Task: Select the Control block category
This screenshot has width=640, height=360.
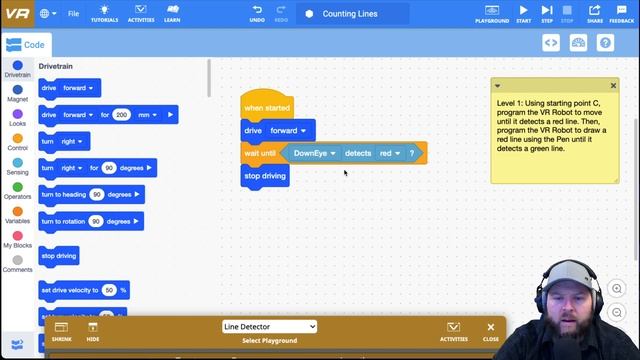Action: [18, 142]
